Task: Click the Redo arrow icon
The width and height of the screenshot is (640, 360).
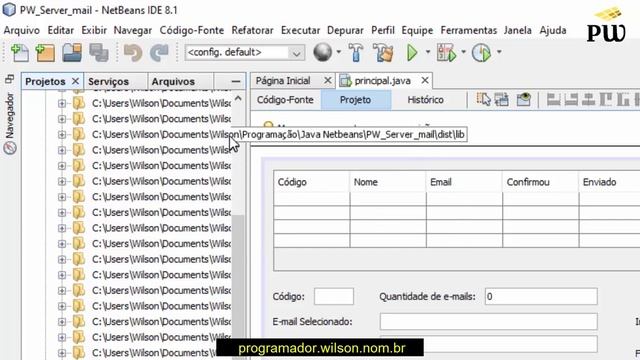Action: [x=159, y=53]
